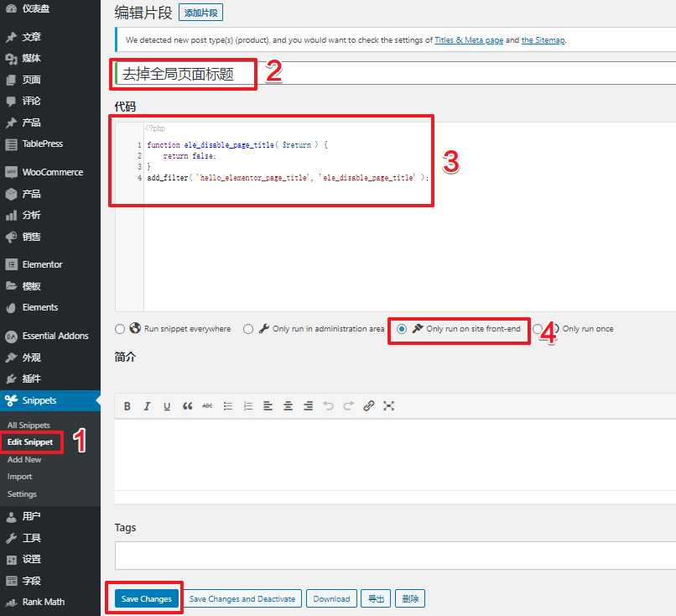The height and width of the screenshot is (616, 676).
Task: Open Snippets Settings submenu item
Action: pyautogui.click(x=22, y=494)
